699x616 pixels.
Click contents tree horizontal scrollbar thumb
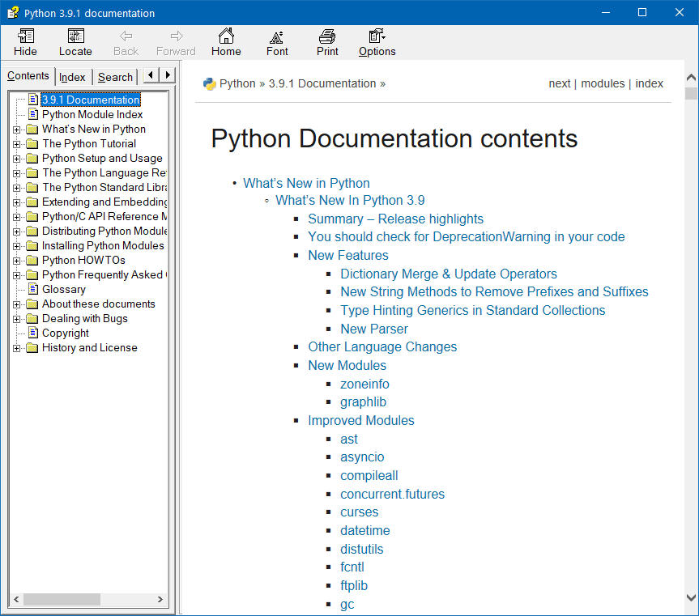coord(62,600)
